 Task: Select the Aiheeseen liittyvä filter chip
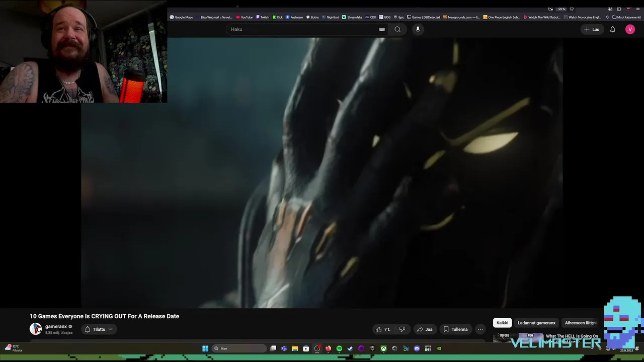click(581, 323)
